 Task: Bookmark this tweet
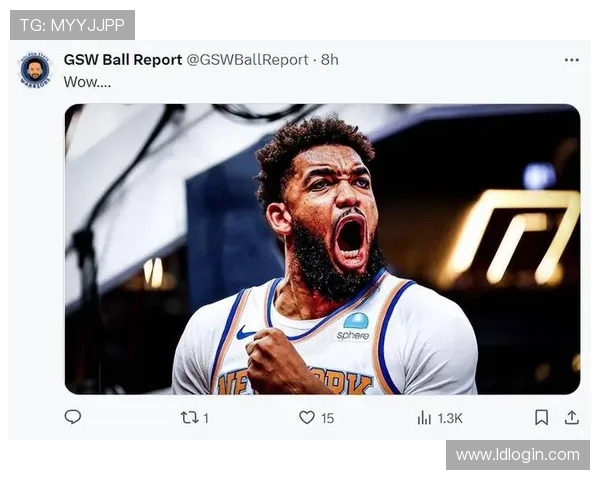pos(541,418)
